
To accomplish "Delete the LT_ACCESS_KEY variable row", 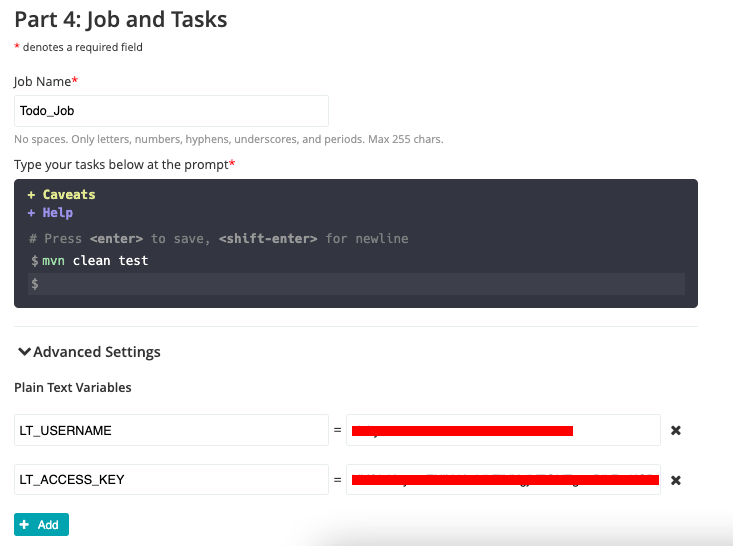I will [676, 480].
